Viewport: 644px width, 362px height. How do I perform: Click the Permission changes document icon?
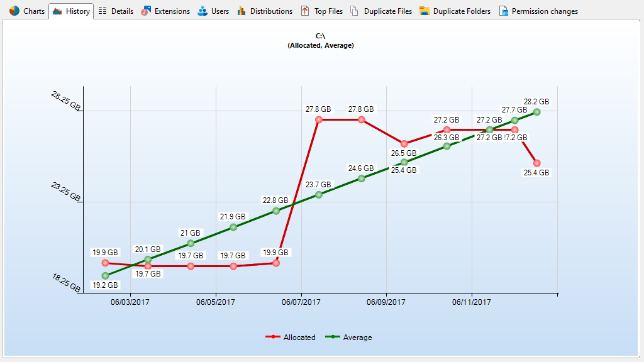(x=503, y=11)
